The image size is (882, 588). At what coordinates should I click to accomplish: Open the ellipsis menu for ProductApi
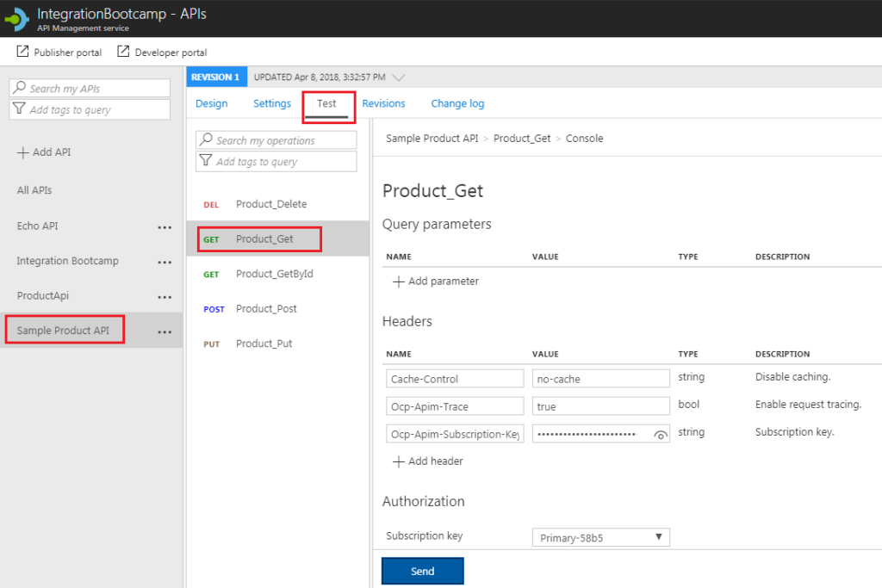(x=165, y=297)
